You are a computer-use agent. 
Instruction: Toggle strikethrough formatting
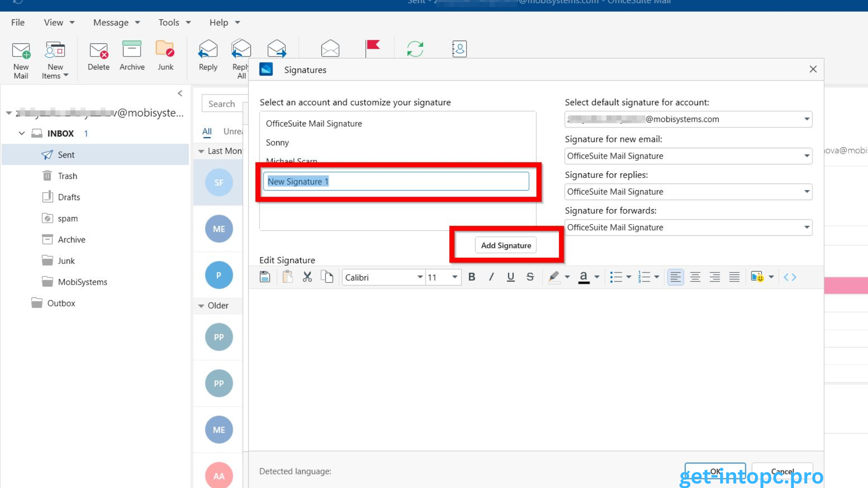(530, 277)
